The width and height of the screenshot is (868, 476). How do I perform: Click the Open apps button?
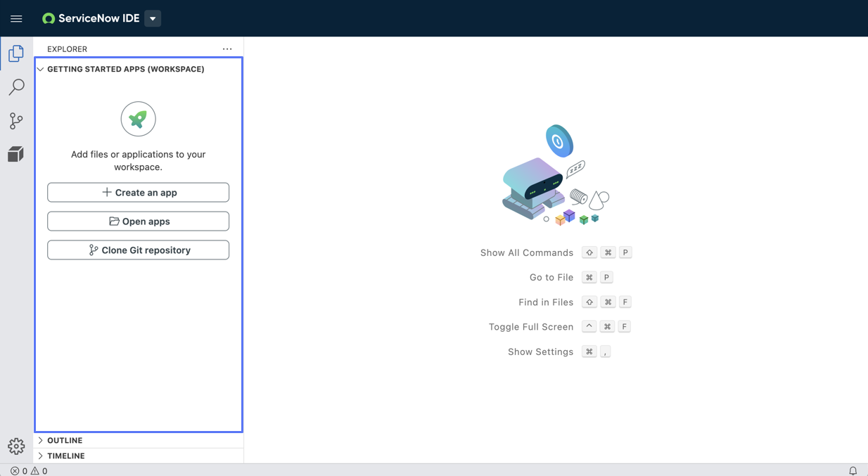click(138, 221)
